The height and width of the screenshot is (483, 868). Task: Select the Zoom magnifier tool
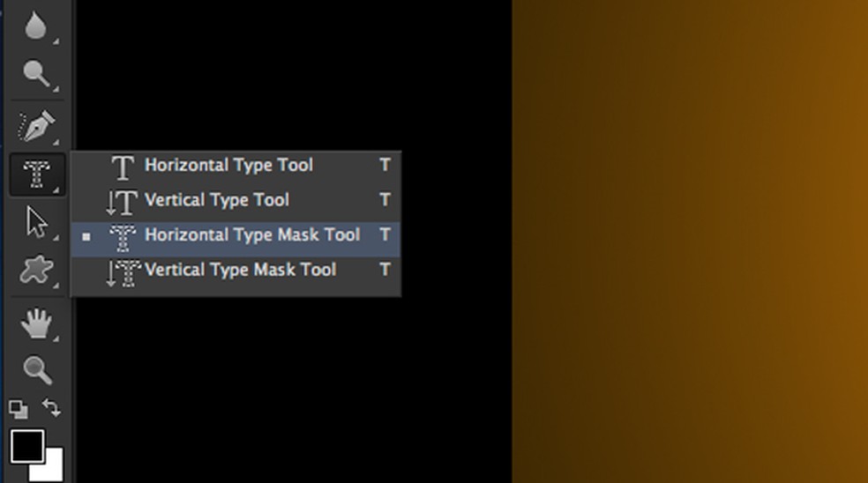(38, 370)
